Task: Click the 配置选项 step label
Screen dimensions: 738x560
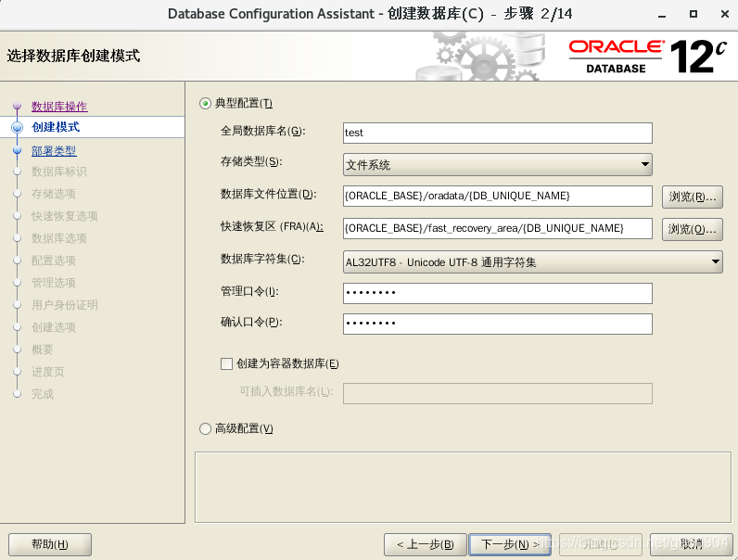Action: pos(54,261)
